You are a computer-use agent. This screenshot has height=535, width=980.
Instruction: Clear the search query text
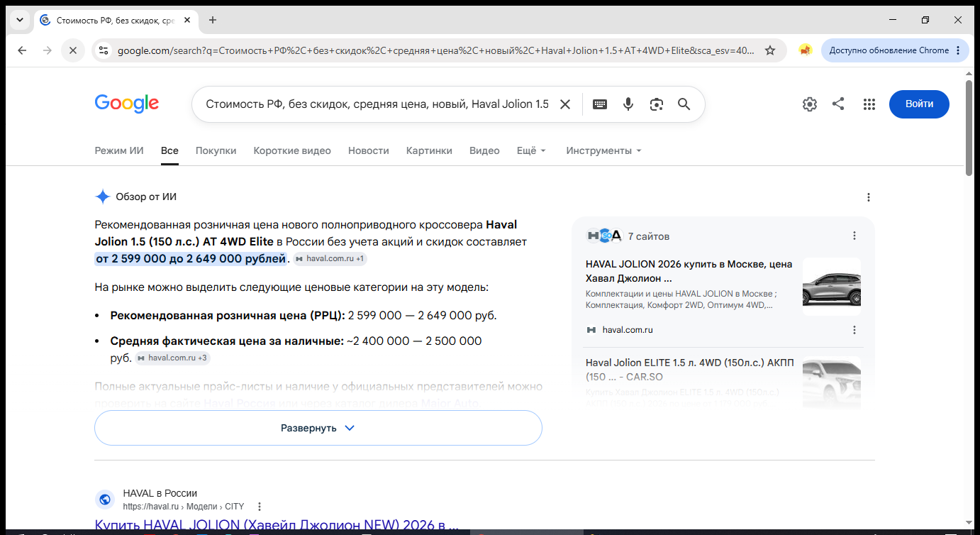click(x=565, y=104)
